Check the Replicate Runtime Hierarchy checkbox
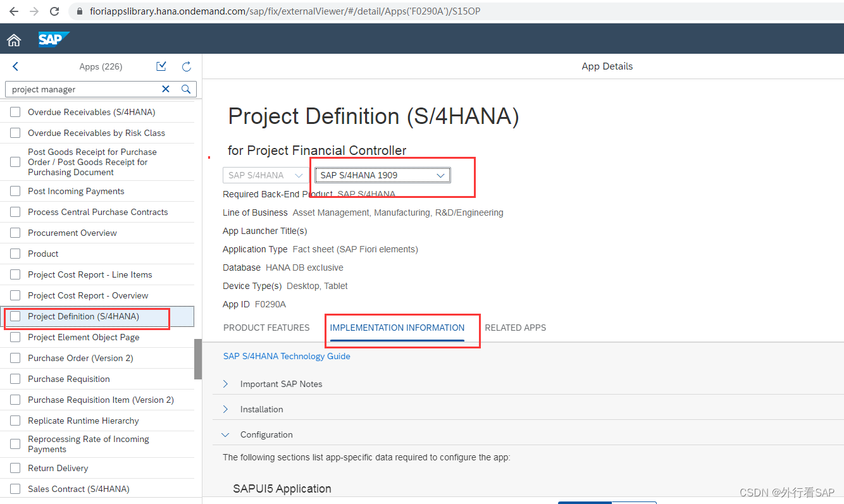 [x=15, y=421]
